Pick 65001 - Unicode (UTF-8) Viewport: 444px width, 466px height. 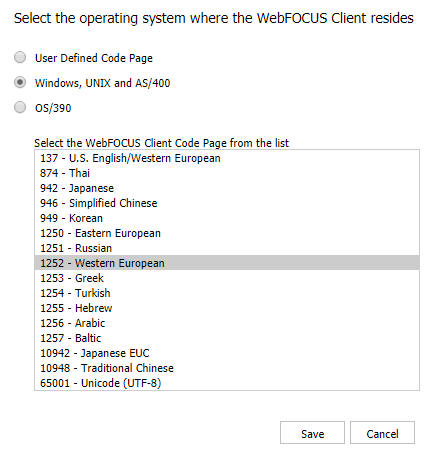tap(227, 383)
